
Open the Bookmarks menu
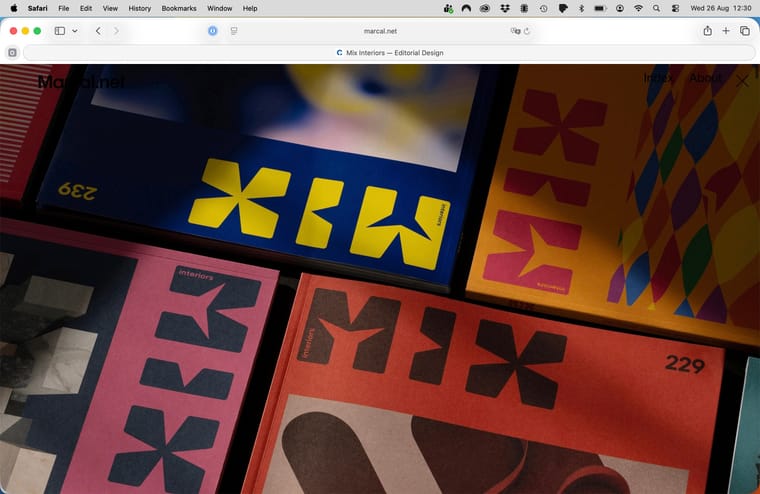tap(179, 8)
